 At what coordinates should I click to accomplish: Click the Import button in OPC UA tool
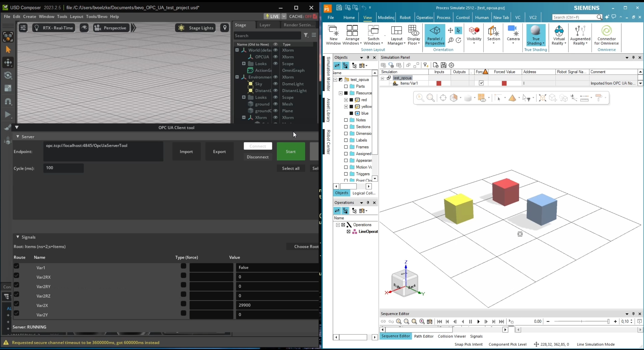(x=186, y=151)
